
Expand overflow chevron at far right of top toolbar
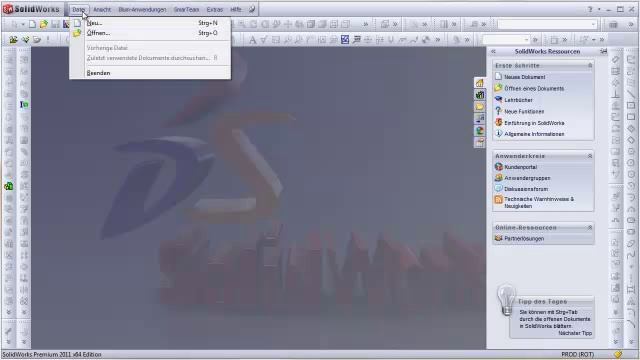tap(631, 25)
